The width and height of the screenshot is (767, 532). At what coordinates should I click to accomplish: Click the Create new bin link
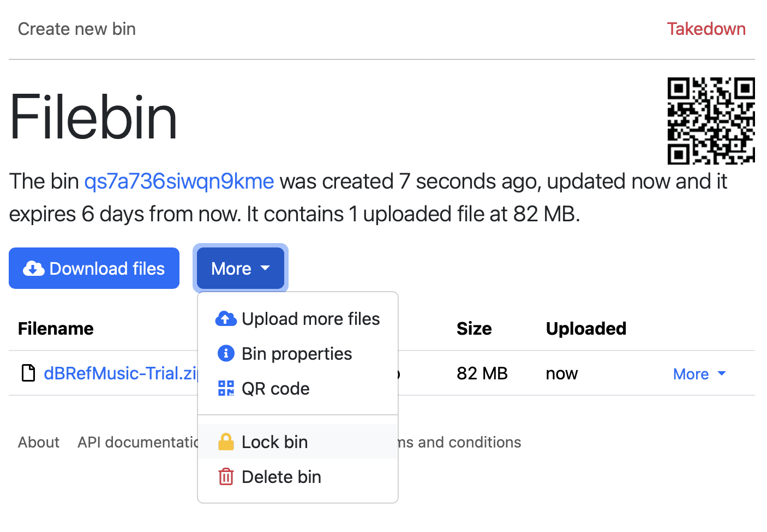(77, 29)
